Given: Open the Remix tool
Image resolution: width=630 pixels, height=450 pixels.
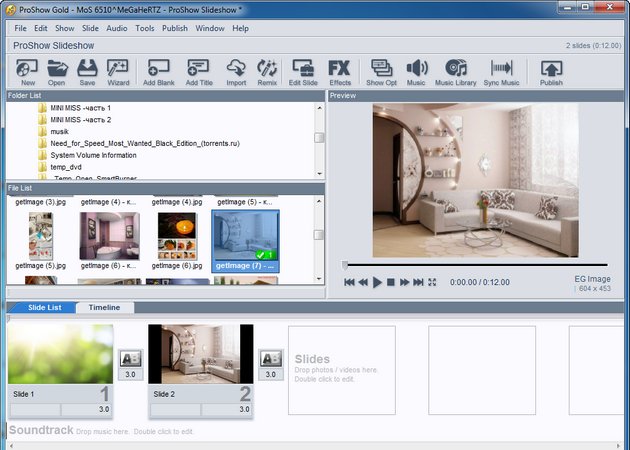Looking at the screenshot, I should coord(267,71).
